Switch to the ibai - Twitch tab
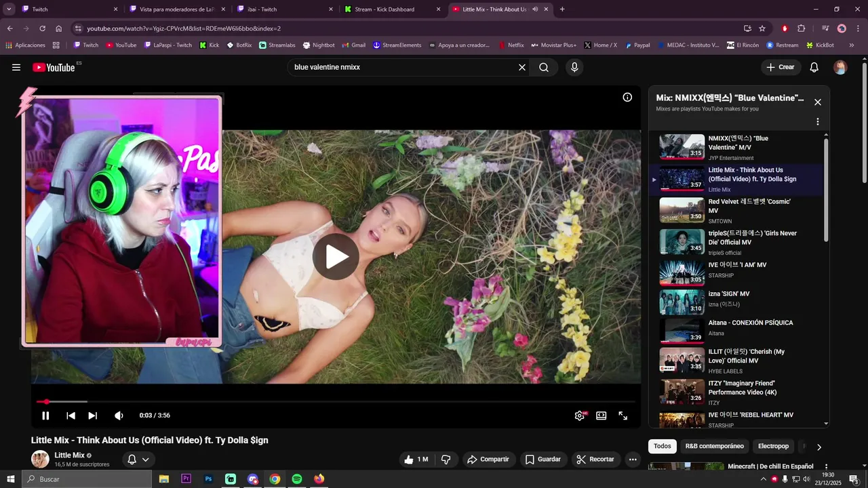The image size is (868, 488). (x=284, y=9)
